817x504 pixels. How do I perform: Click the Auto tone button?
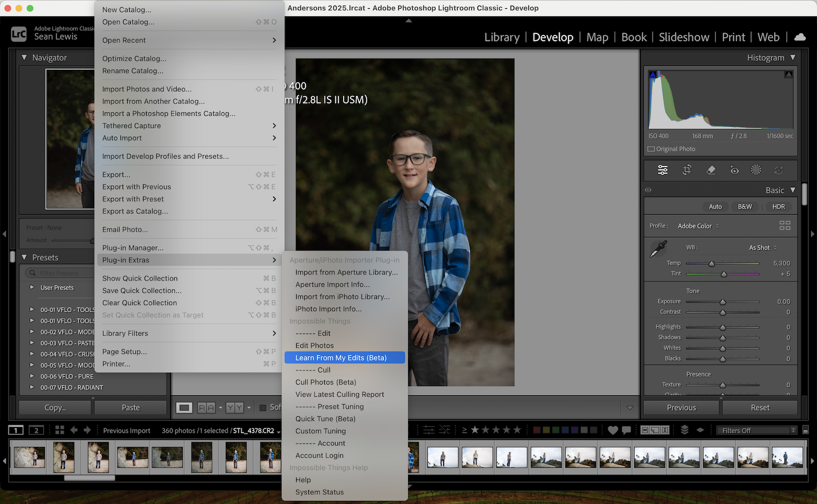(715, 207)
